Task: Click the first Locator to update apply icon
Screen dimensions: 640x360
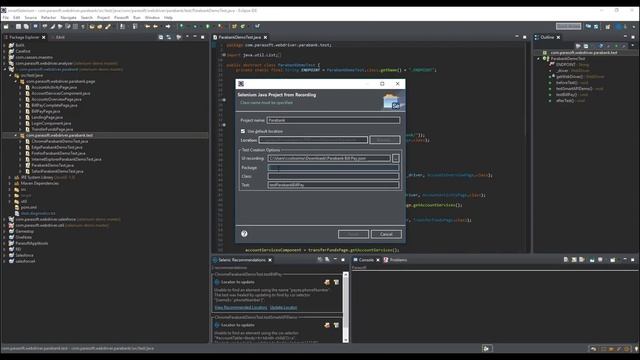Action: pos(327,282)
